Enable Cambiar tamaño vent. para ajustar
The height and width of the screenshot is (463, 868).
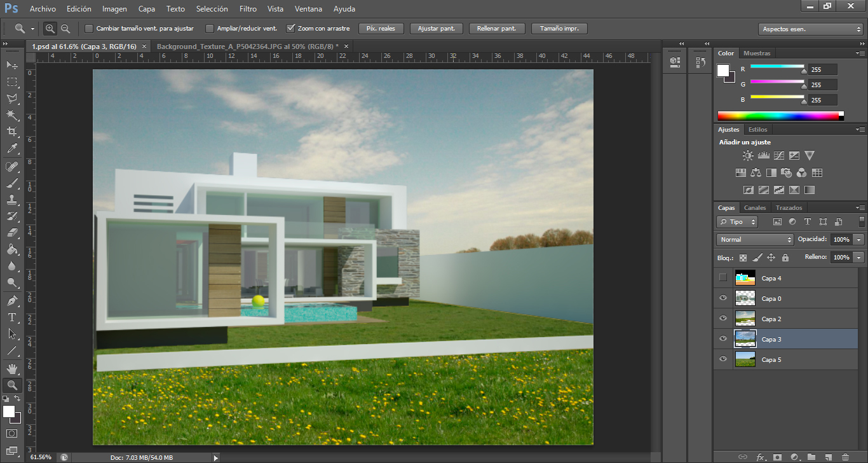[88, 29]
